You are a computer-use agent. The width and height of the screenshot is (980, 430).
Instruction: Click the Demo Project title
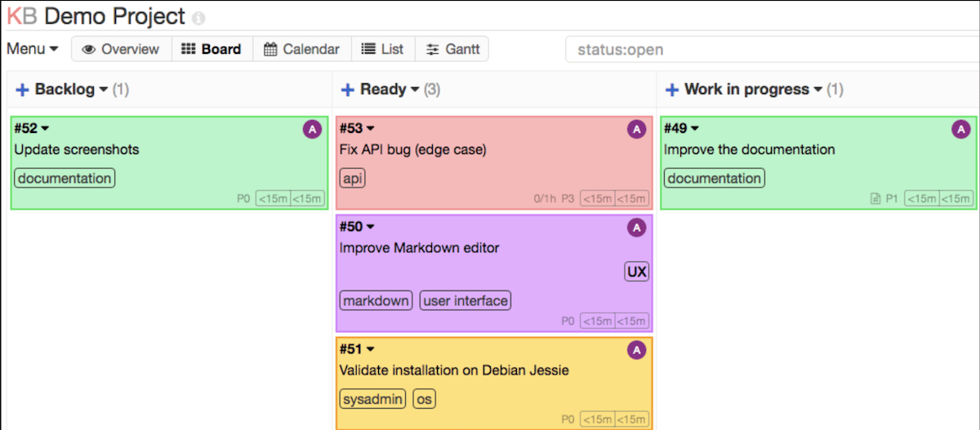tap(115, 16)
